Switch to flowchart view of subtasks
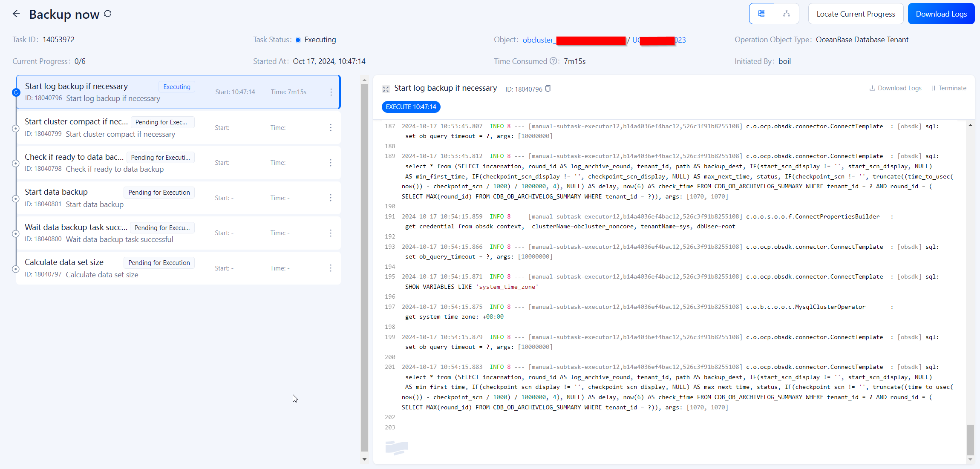Image resolution: width=980 pixels, height=469 pixels. point(787,14)
